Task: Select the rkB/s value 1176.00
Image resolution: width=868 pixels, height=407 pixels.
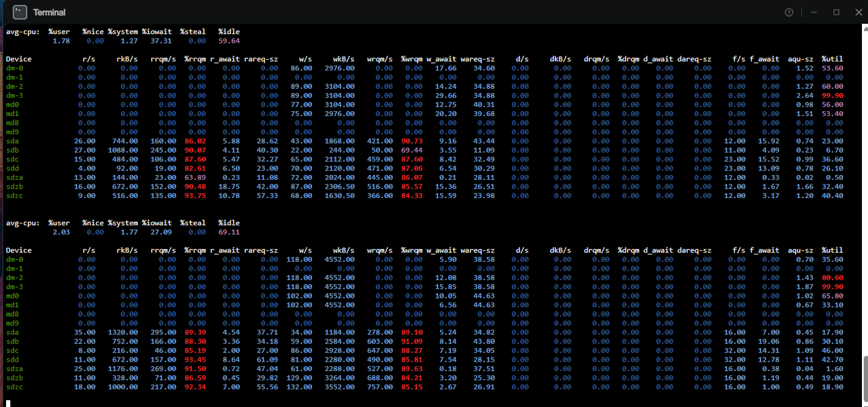Action: [122, 369]
